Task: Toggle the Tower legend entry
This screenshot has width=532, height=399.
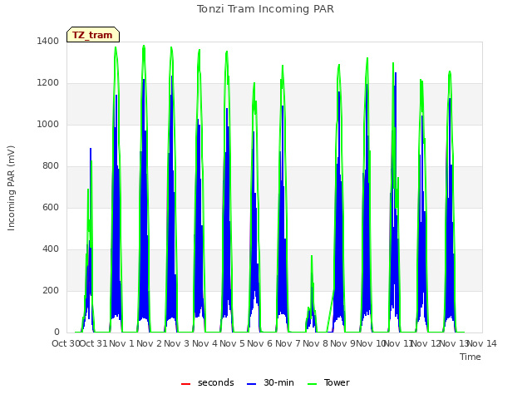Action: pos(328,382)
